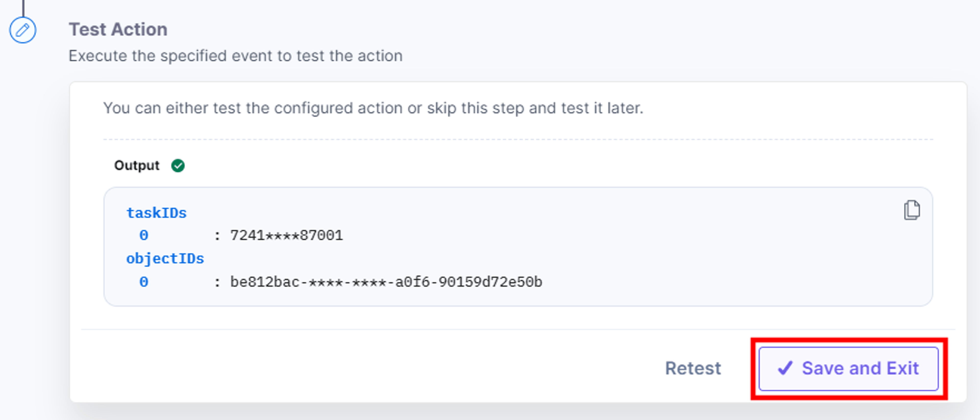
Task: Select the object ID value starting with be812bac
Action: pyautogui.click(x=386, y=282)
